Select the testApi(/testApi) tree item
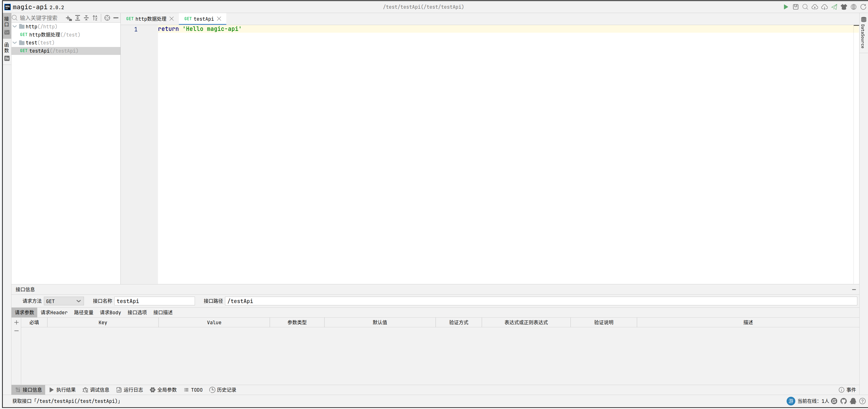 tap(66, 51)
